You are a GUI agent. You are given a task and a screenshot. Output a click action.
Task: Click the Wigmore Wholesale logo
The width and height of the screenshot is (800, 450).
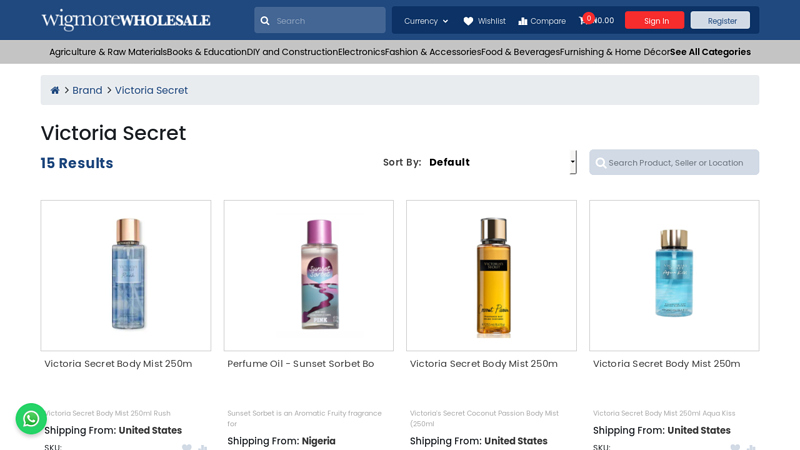coord(126,20)
